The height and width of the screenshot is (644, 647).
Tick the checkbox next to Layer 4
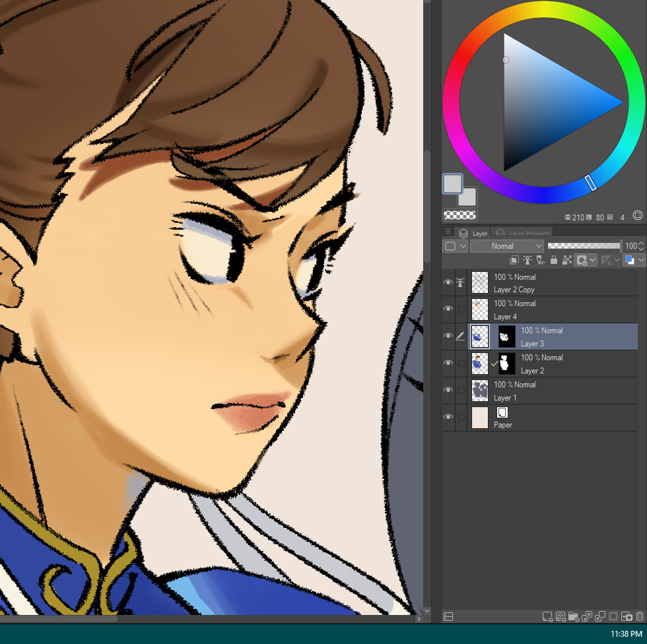[461, 309]
